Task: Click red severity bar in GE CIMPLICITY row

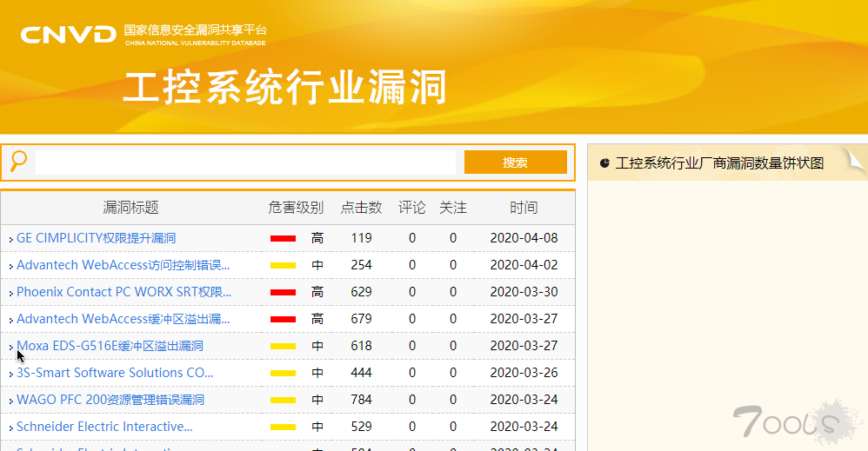Action: [283, 238]
